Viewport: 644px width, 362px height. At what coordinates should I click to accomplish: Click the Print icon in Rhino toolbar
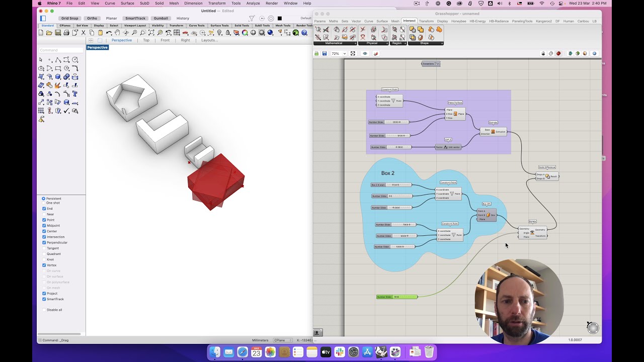pos(66,33)
